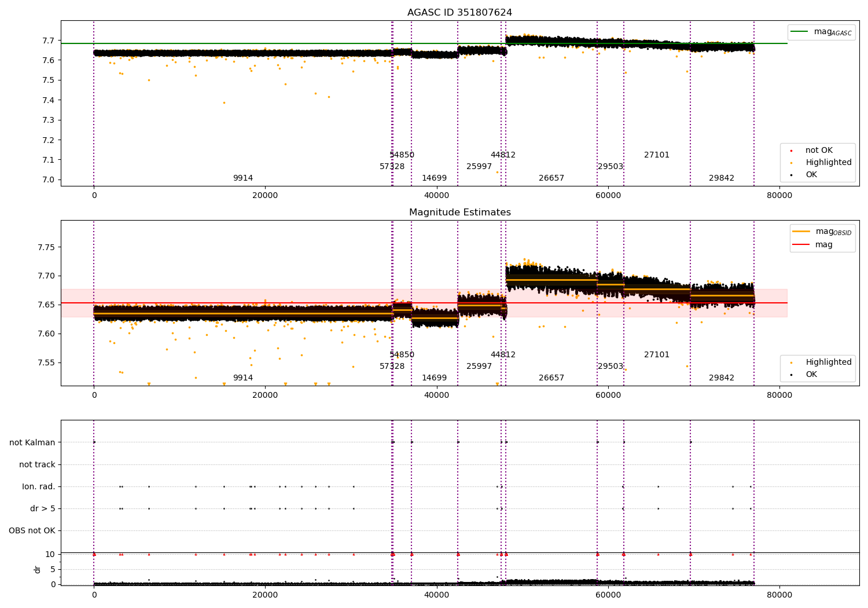
Task: Click OBSID label 9914 in top plot
Action: coord(243,178)
